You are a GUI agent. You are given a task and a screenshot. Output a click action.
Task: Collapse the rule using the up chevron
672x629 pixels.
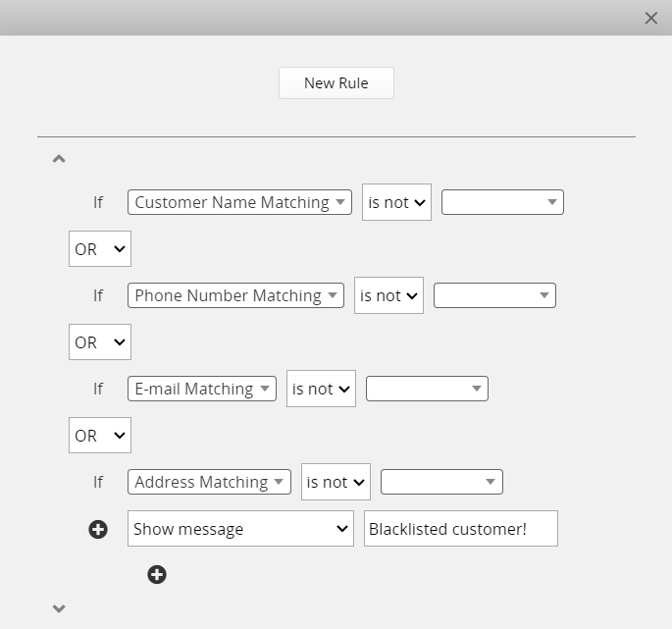pyautogui.click(x=59, y=159)
